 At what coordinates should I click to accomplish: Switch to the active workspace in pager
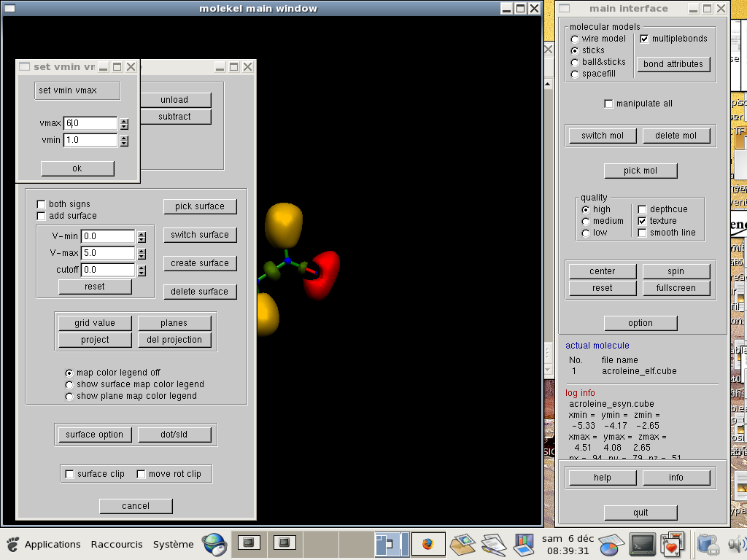tap(392, 544)
